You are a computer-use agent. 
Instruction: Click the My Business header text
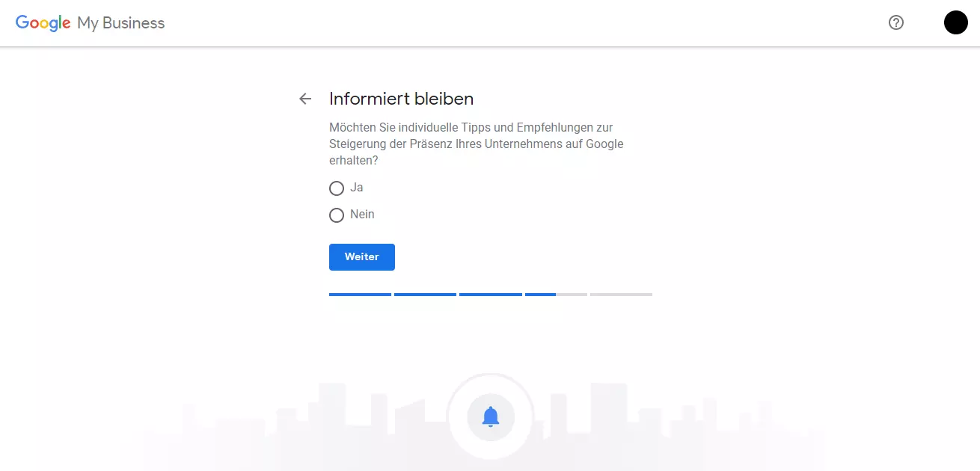click(x=121, y=23)
